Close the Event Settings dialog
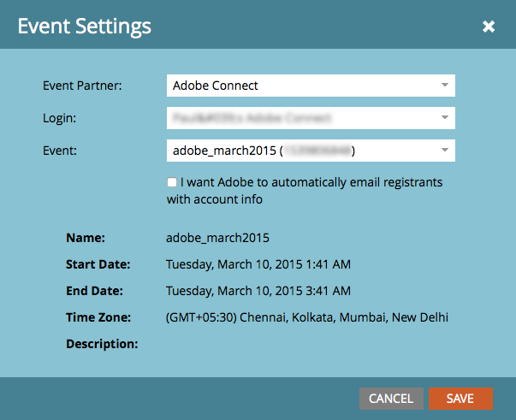The width and height of the screenshot is (516, 420). coord(489,27)
